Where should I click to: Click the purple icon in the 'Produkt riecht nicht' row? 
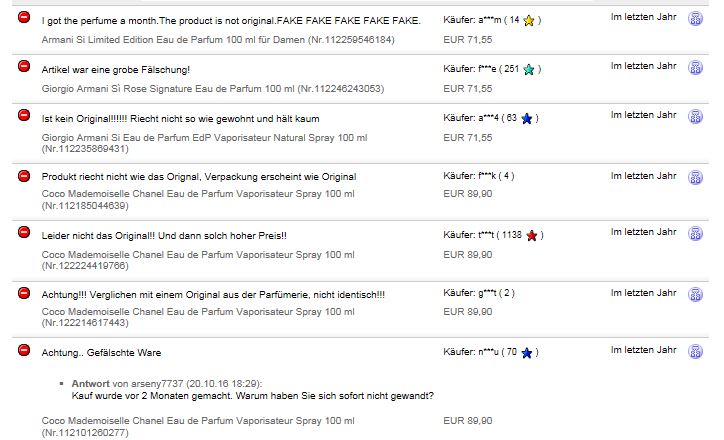click(x=696, y=177)
